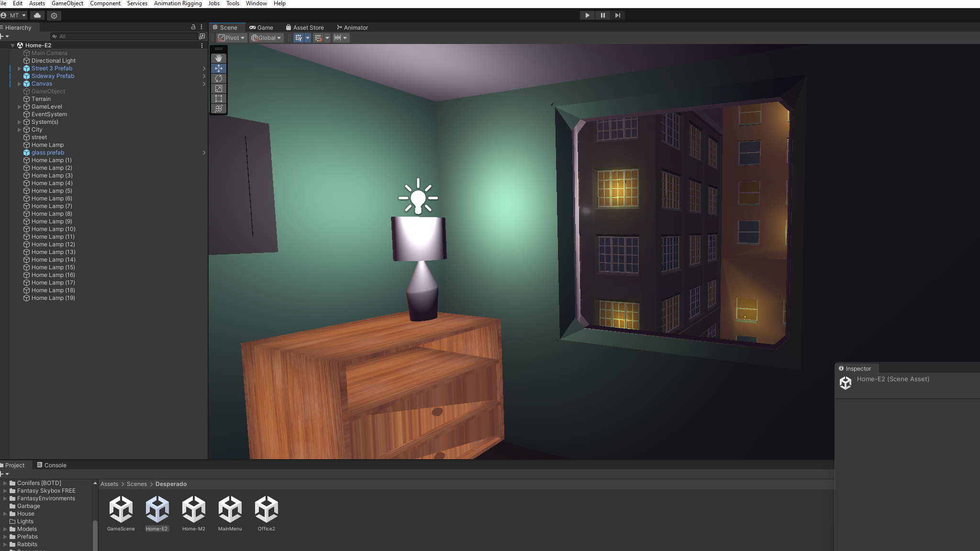Click the Hierarchy search field
The height and width of the screenshot is (551, 980).
coord(124,36)
